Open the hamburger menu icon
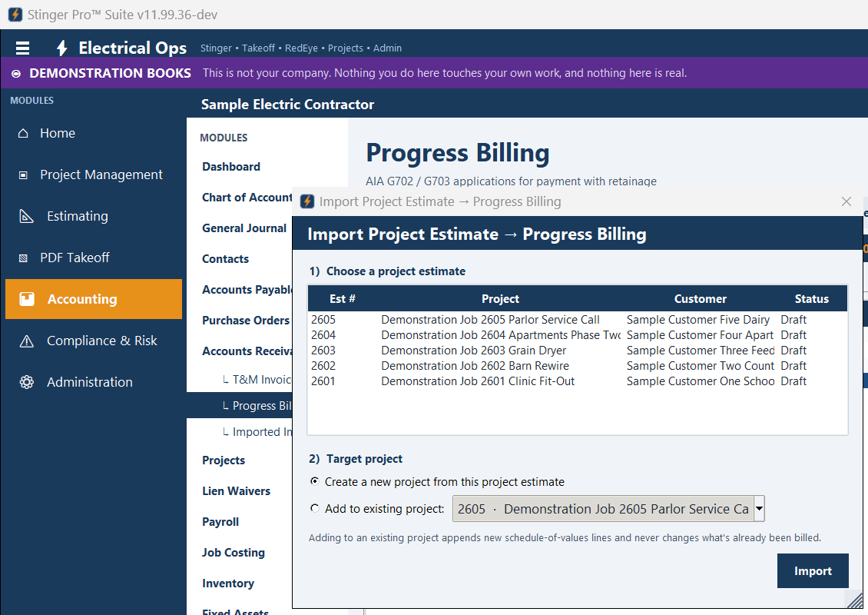Screen dimensions: 868x615 (x=23, y=48)
